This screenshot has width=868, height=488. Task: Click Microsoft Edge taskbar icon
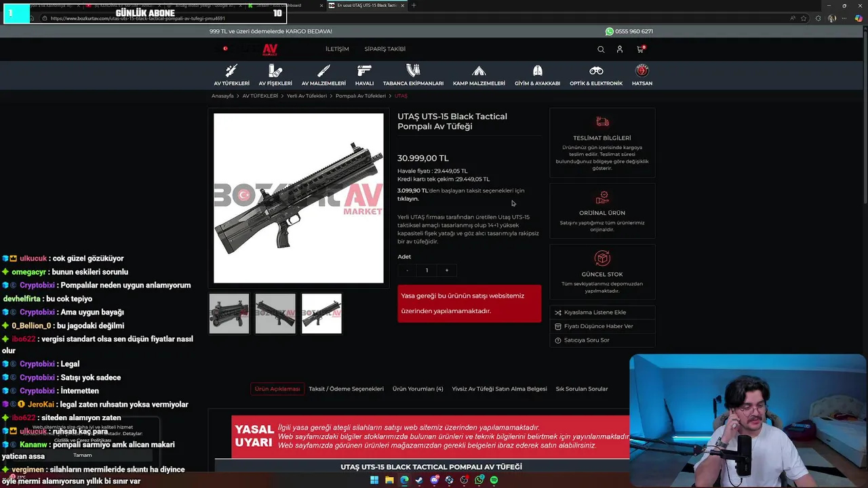(x=404, y=480)
